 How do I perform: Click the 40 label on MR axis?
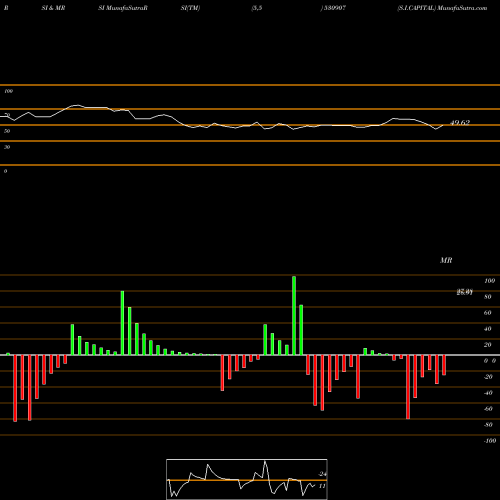point(488,329)
